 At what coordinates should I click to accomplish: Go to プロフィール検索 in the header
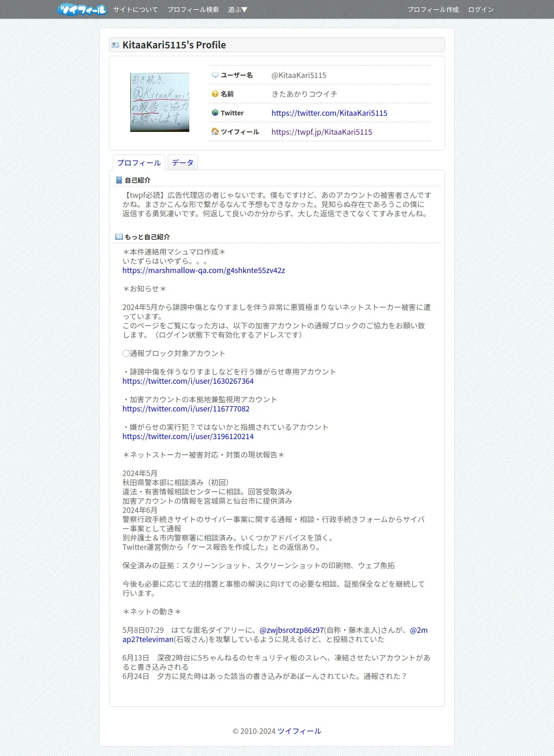point(193,9)
